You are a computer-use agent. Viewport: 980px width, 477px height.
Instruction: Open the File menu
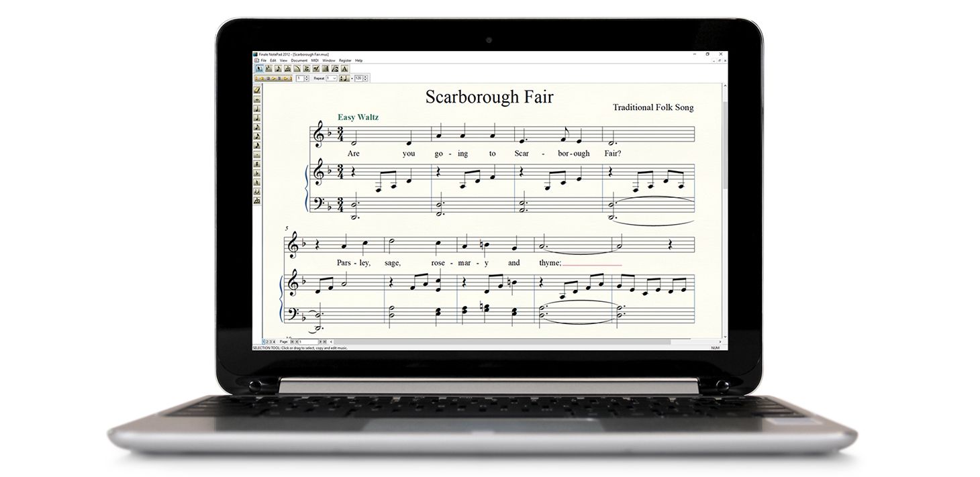[x=264, y=60]
